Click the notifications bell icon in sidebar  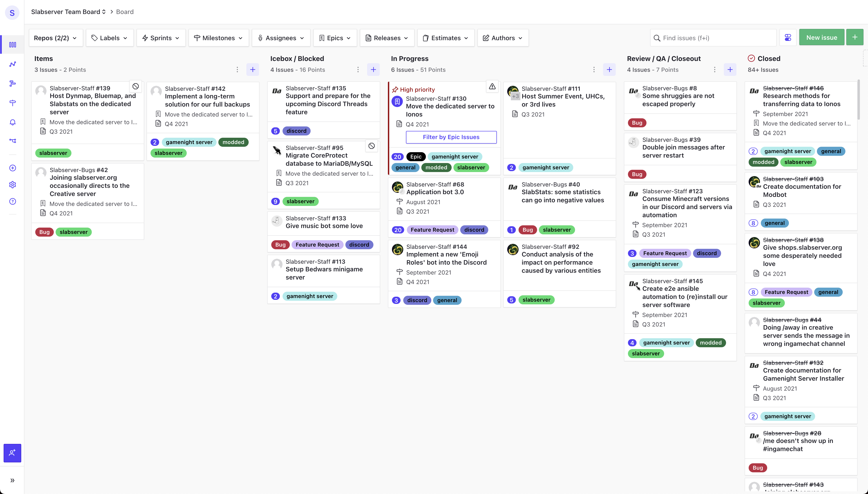(x=13, y=122)
